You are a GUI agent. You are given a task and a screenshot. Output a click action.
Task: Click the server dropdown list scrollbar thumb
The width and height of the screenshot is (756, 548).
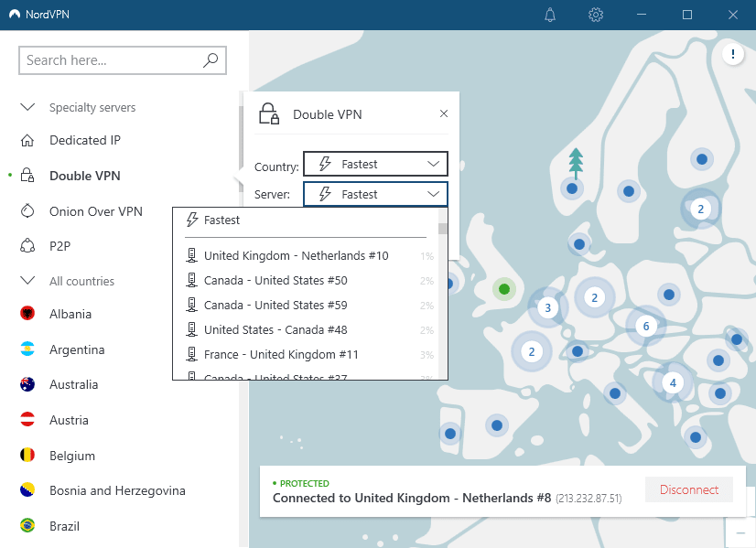[443, 229]
